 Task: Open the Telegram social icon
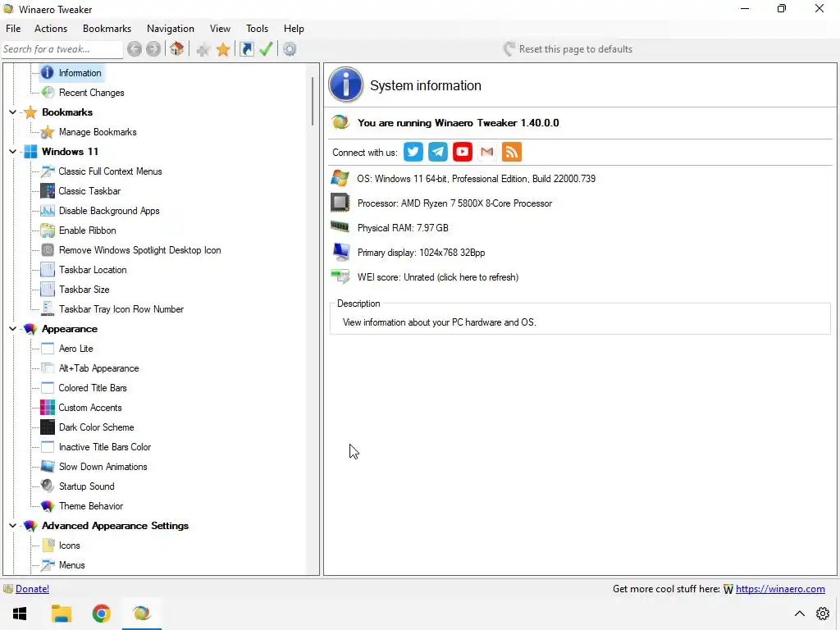pyautogui.click(x=438, y=152)
